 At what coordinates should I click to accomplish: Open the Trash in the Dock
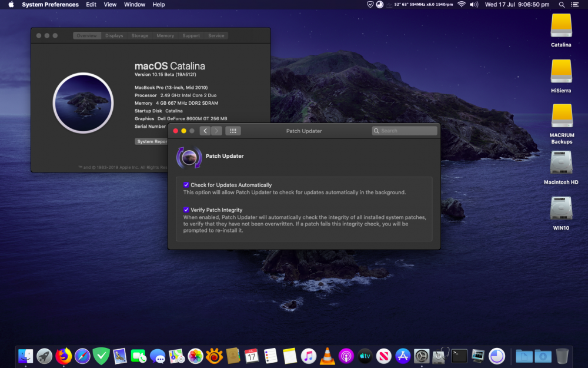562,356
